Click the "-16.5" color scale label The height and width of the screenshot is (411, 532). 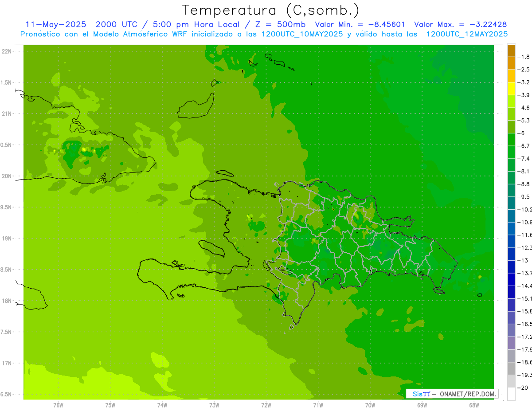tap(526, 324)
